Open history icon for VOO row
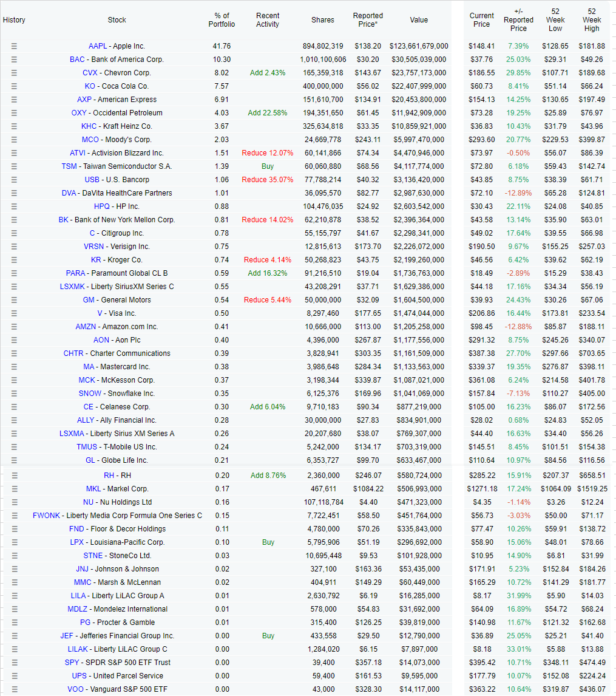This screenshot has height=696, width=616. pyautogui.click(x=15, y=689)
